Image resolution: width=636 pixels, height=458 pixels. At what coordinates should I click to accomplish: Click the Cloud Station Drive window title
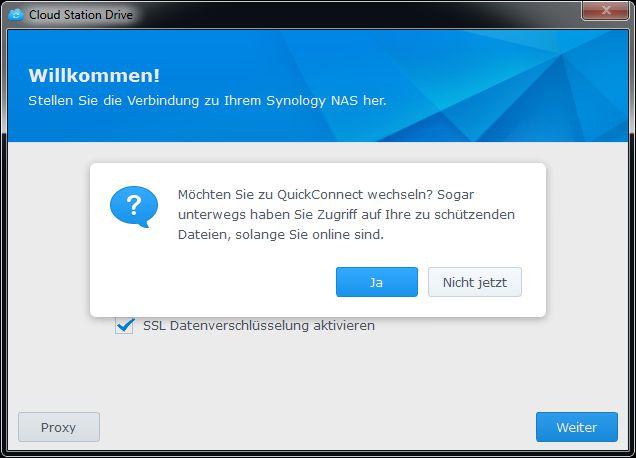81,15
